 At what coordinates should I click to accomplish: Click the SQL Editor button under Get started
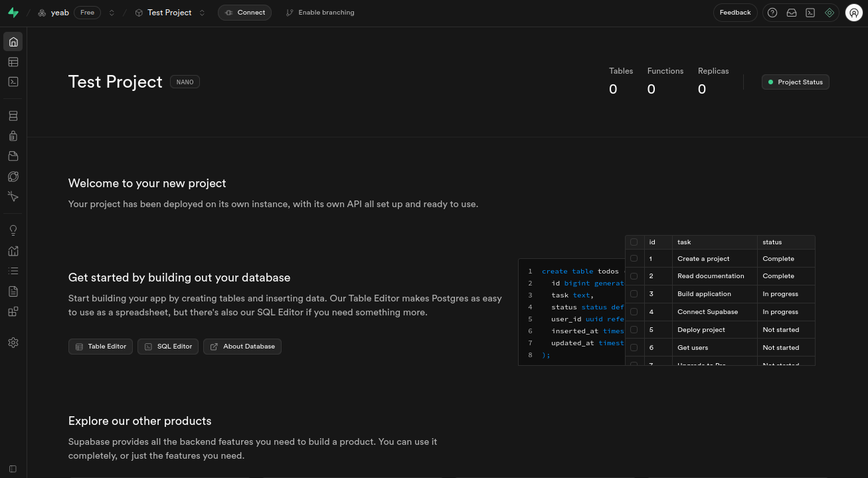point(168,347)
